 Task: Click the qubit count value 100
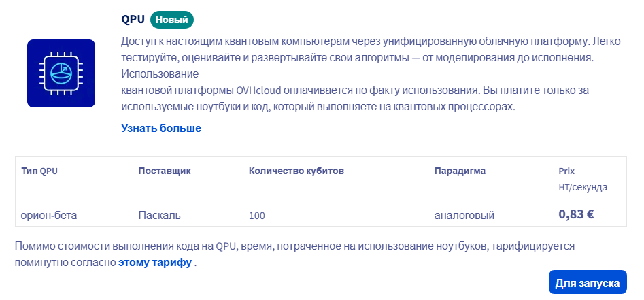click(257, 216)
